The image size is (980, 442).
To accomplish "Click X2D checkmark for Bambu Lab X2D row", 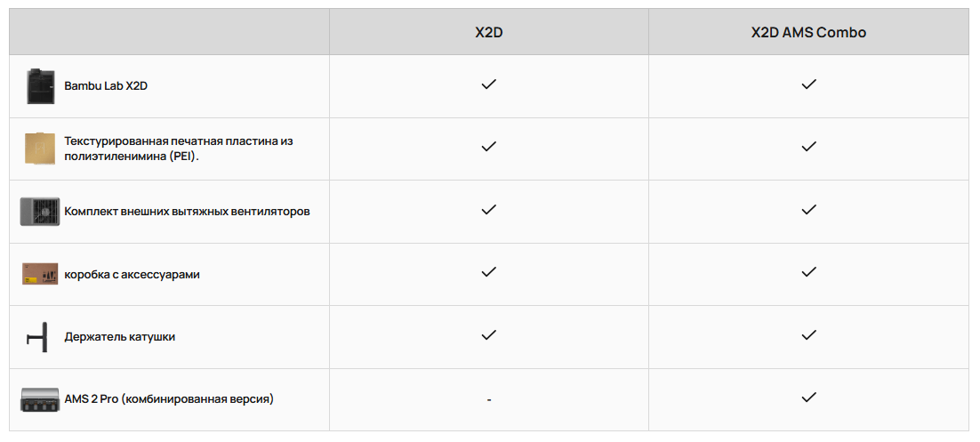I will tap(488, 84).
